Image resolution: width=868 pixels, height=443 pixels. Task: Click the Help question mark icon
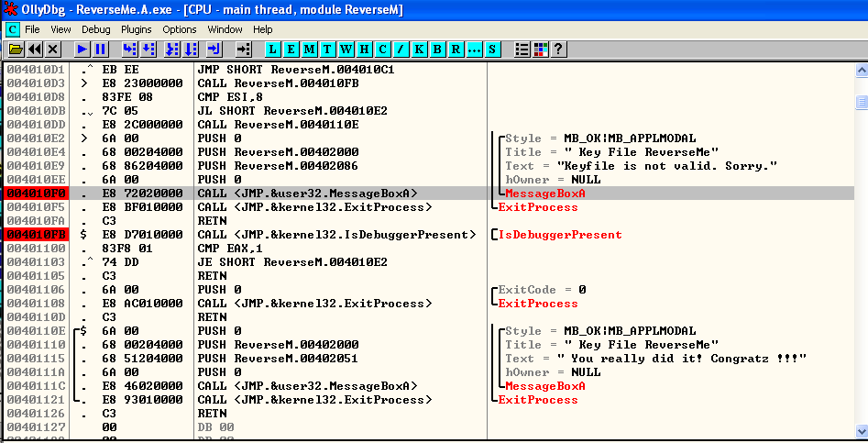tap(558, 50)
